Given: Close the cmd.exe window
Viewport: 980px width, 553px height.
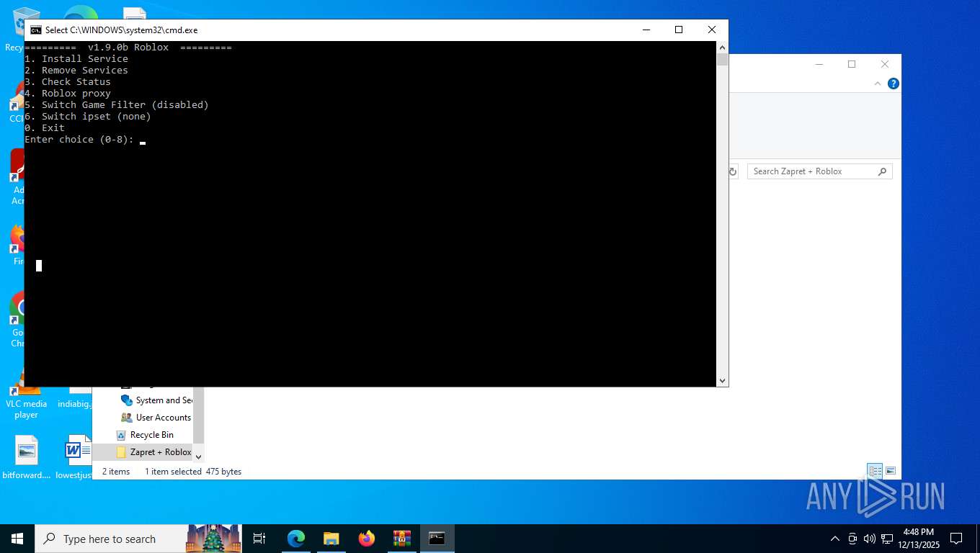Looking at the screenshot, I should (712, 30).
